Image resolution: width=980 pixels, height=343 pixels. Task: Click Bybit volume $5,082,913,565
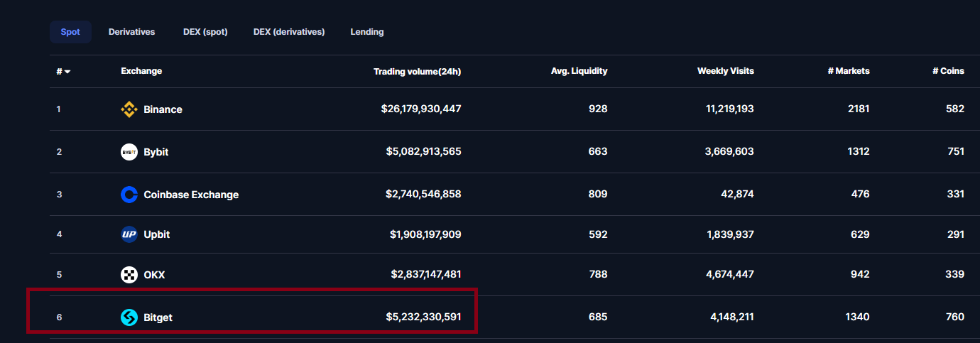(x=423, y=152)
